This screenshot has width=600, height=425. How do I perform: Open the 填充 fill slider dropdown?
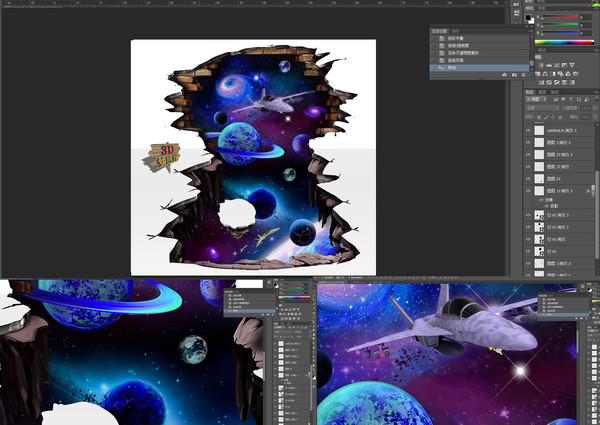coord(595,117)
